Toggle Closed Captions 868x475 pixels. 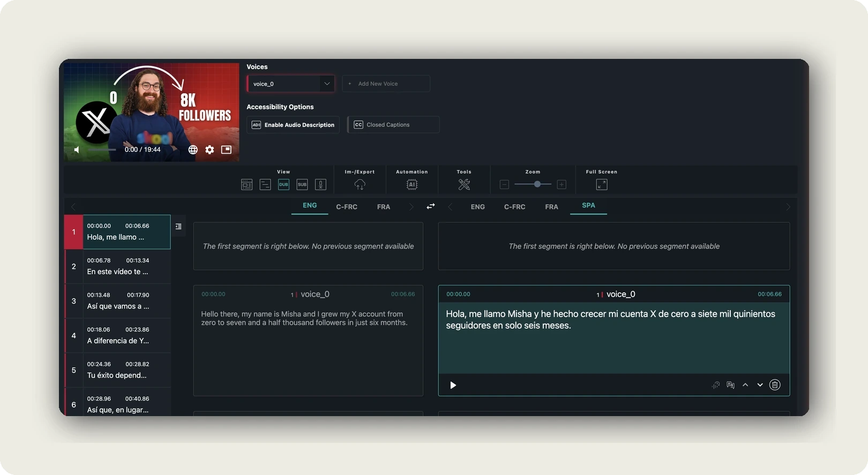[x=393, y=125]
